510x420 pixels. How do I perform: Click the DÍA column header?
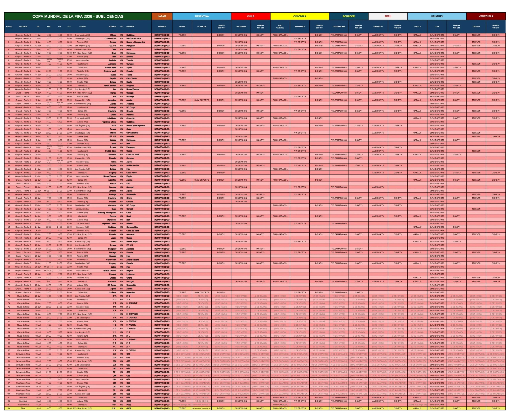pos(38,27)
